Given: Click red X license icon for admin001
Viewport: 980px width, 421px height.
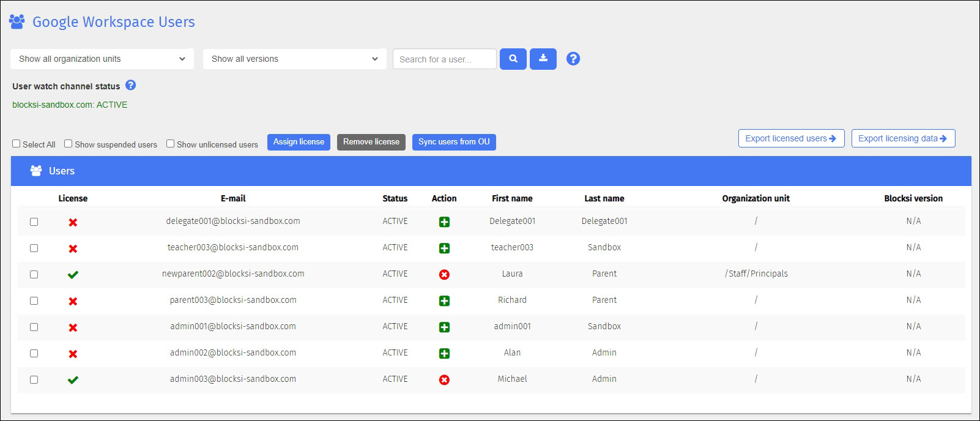Looking at the screenshot, I should [x=73, y=327].
